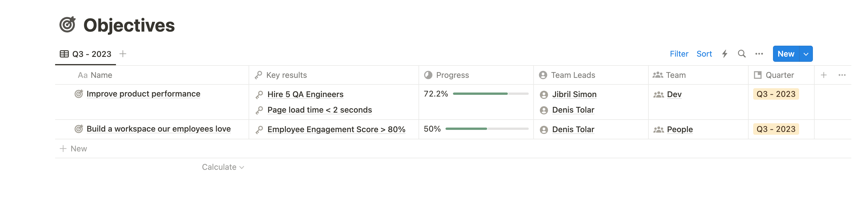Viewport: 868px width, 204px height.
Task: Click the lightning bolt automations icon
Action: (x=725, y=54)
